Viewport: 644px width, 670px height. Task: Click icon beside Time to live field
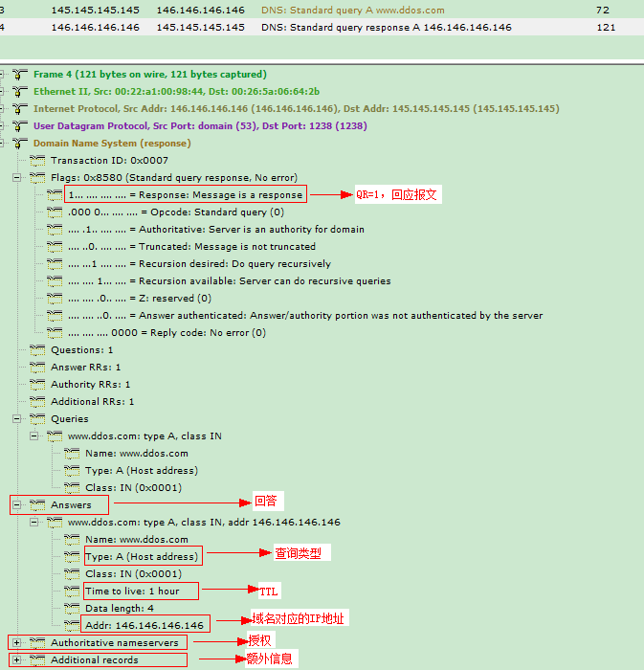[72, 592]
